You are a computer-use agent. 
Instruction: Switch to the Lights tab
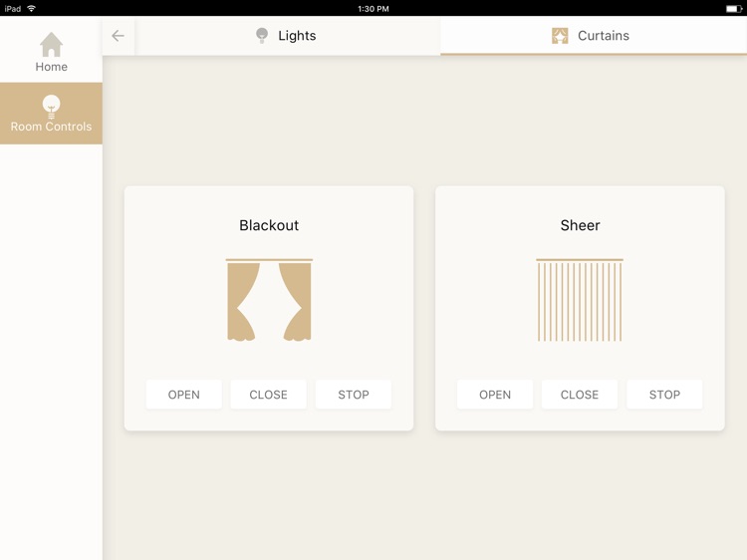click(287, 36)
